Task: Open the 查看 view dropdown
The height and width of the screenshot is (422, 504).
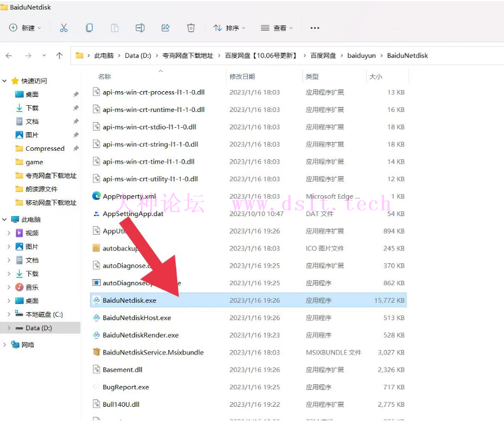Action: click(x=276, y=28)
